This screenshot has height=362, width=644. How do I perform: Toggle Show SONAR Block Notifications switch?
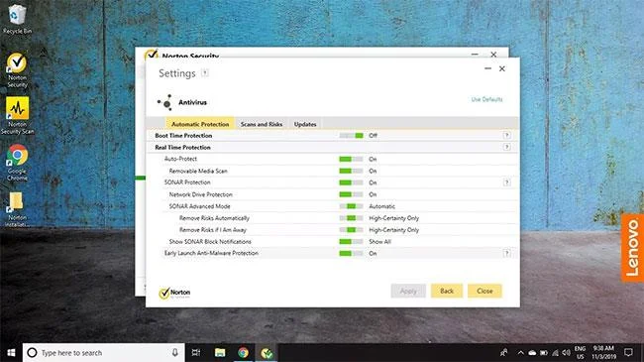[351, 241]
